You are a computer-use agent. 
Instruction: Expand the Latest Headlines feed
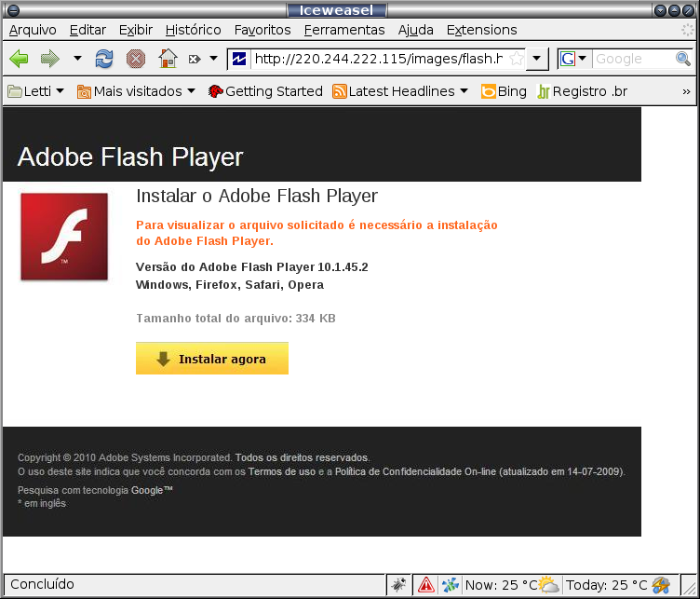(400, 91)
